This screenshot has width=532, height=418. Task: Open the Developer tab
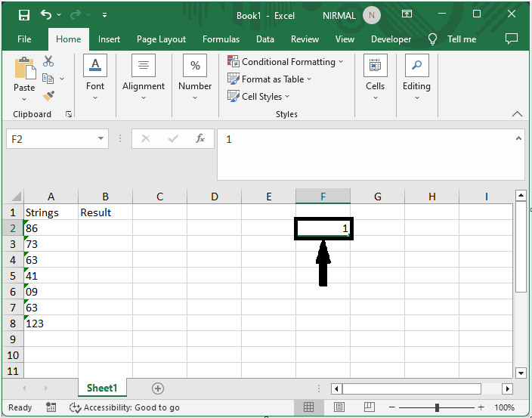pyautogui.click(x=391, y=39)
